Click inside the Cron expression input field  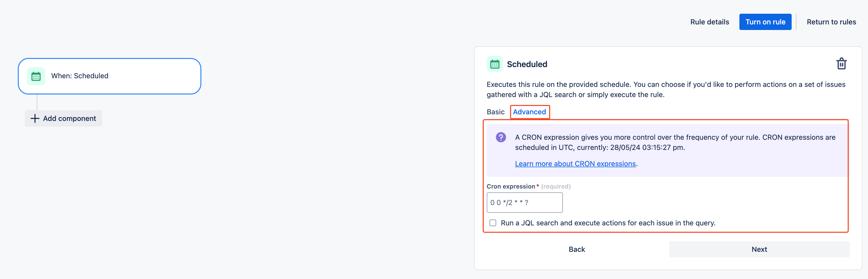pos(524,203)
